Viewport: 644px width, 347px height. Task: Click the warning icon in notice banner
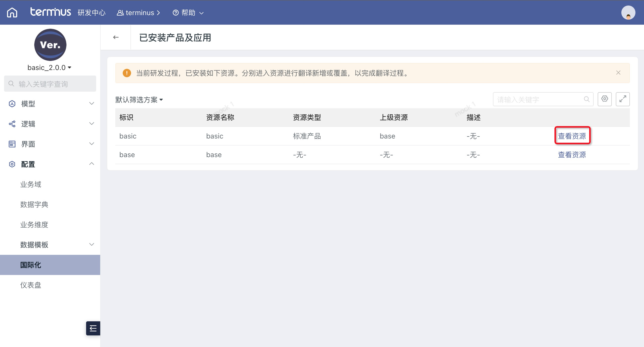tap(127, 73)
